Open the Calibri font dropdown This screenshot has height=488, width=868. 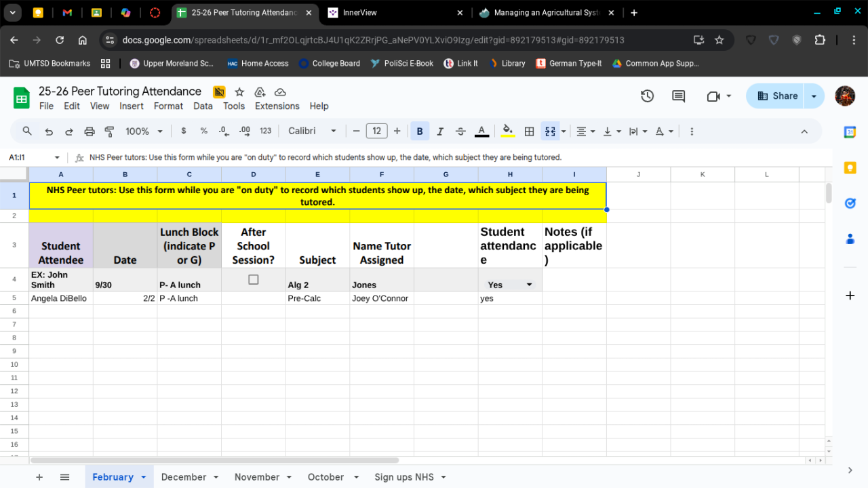point(312,131)
